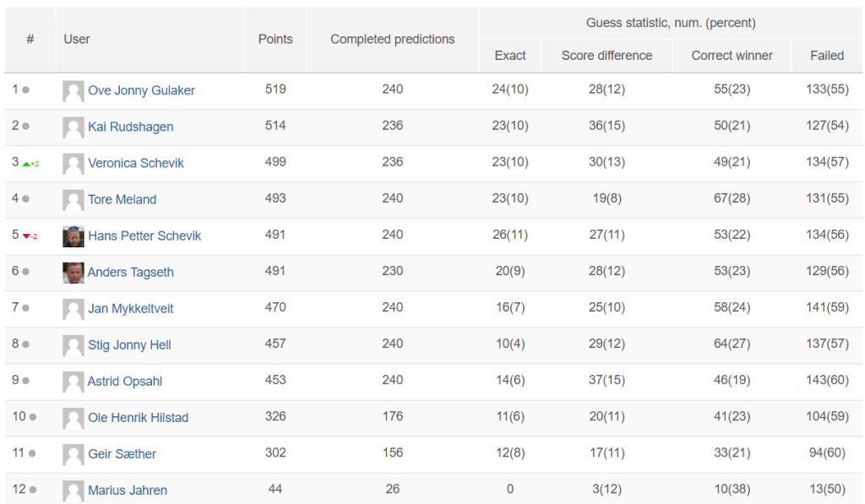The width and height of the screenshot is (865, 504).
Task: Click the green rank-up arrow by Veronica
Action: pyautogui.click(x=27, y=164)
